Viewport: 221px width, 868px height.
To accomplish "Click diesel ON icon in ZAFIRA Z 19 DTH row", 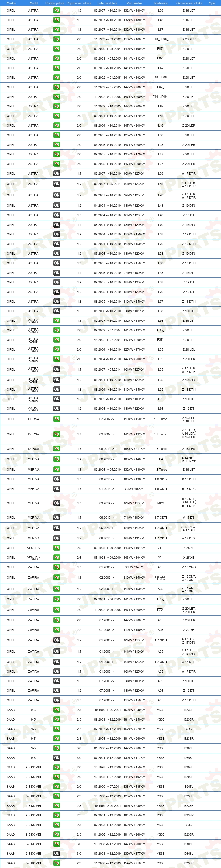I will coord(57,700).
